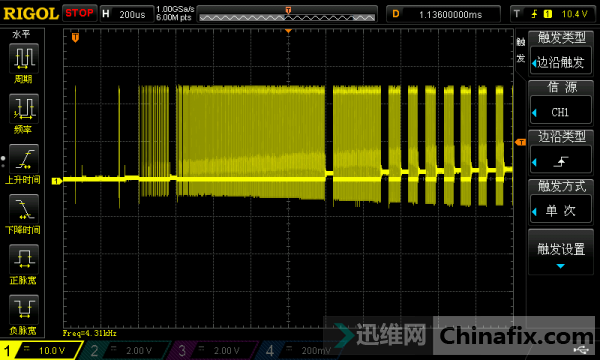Click the horizontal timebase 200us field
This screenshot has height=360, width=600.
click(127, 14)
